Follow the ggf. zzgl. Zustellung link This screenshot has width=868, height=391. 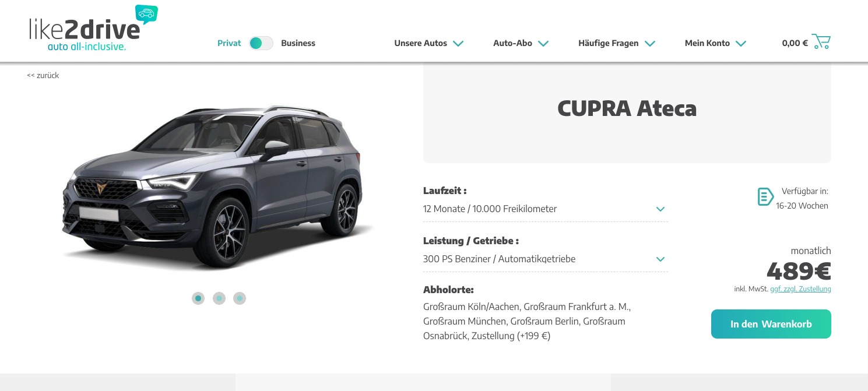coord(800,289)
